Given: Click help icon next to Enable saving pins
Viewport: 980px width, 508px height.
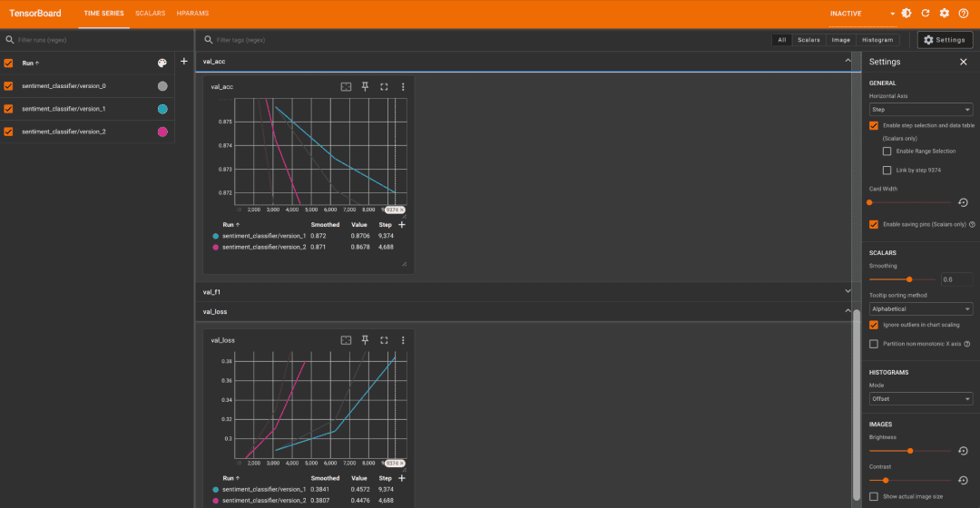Looking at the screenshot, I should tap(972, 224).
